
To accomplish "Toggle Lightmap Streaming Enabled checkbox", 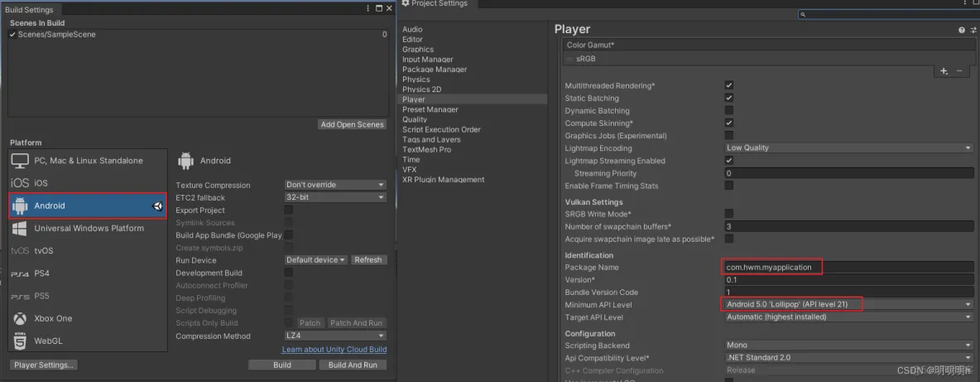I will 728,160.
